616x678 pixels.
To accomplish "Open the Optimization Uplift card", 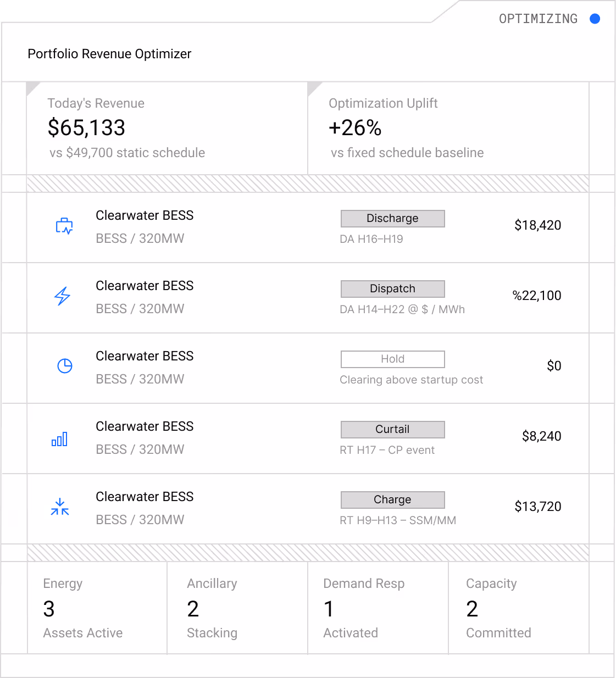I will 448,128.
